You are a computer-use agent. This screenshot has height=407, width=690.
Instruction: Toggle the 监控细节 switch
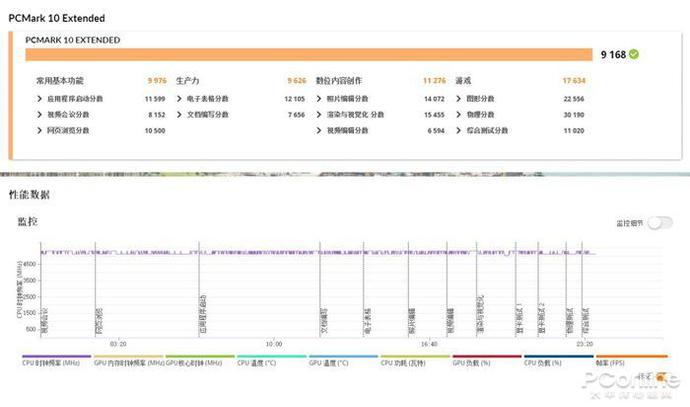660,223
